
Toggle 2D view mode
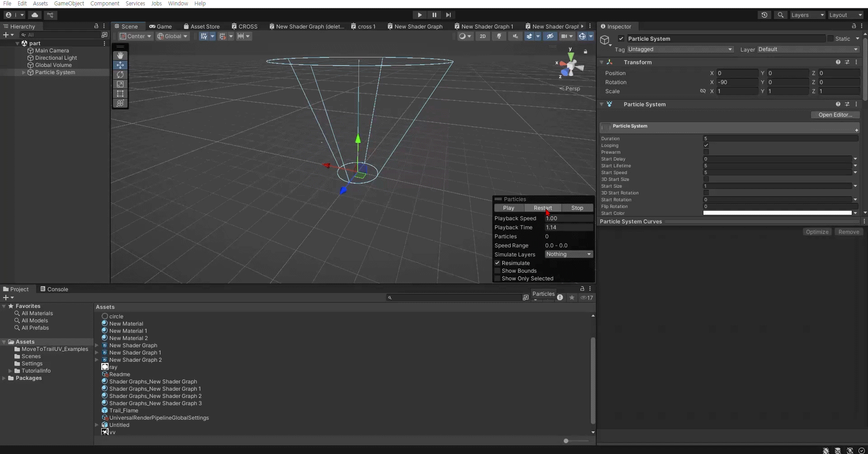[483, 36]
